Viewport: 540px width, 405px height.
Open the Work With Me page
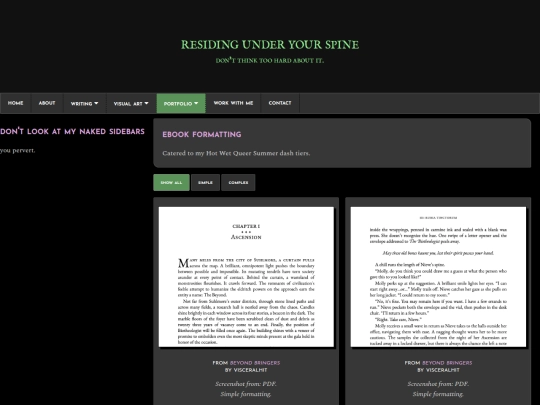[x=233, y=103]
